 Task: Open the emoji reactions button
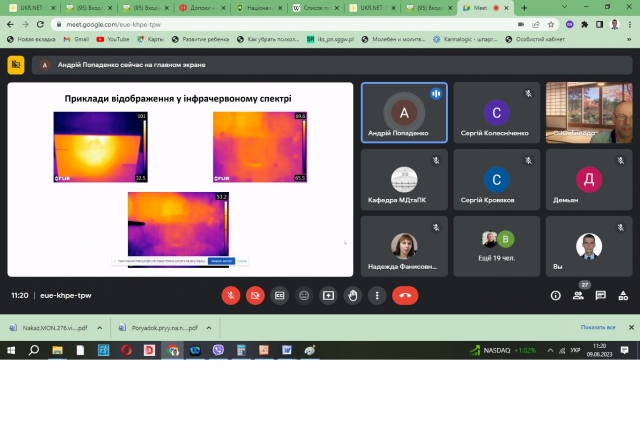click(x=304, y=295)
